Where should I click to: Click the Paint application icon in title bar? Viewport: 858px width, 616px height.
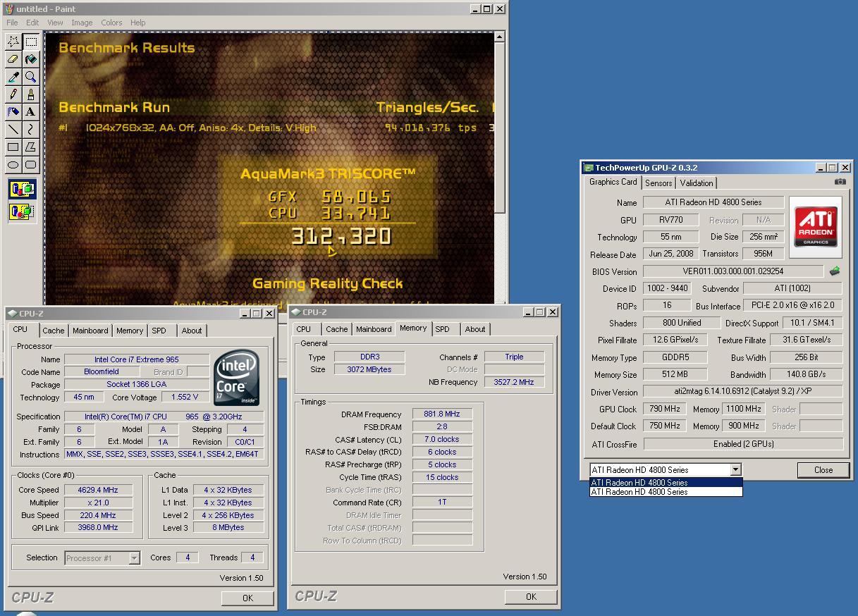point(8,8)
